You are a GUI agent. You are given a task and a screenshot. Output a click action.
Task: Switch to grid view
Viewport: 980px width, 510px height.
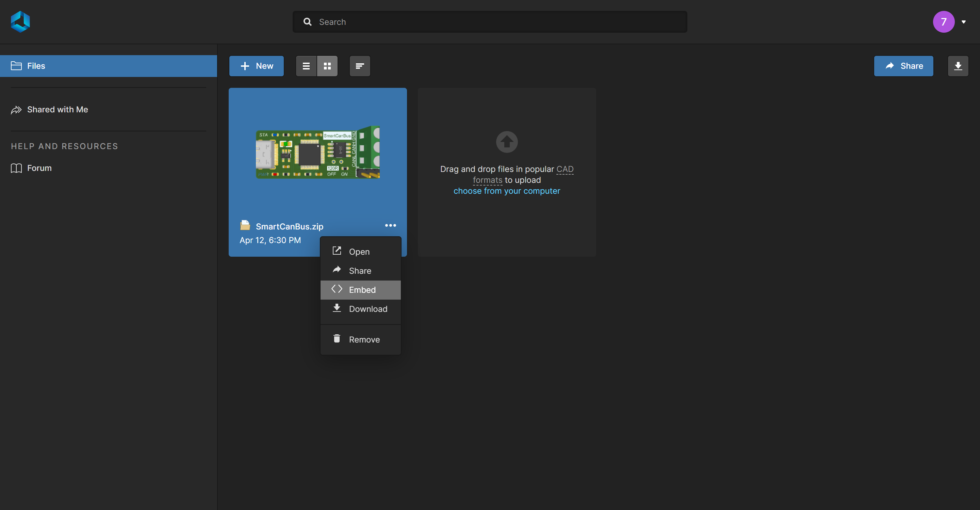[x=327, y=66]
